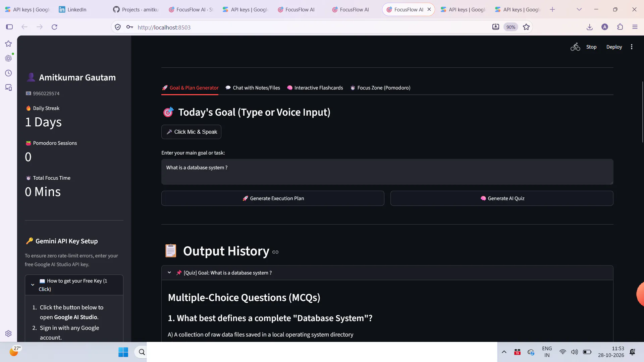Open taskbar search
Viewport: 644px width, 362px height.
click(x=142, y=352)
